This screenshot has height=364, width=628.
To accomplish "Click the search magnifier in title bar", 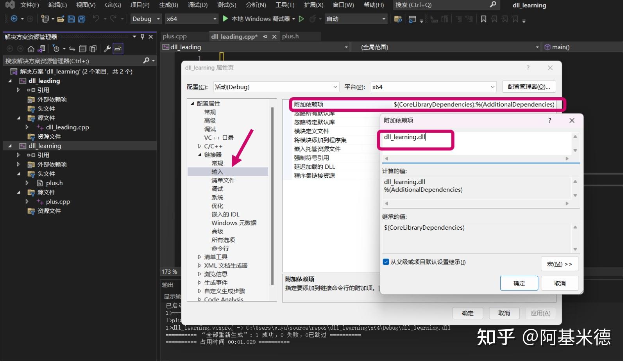I will tap(493, 5).
